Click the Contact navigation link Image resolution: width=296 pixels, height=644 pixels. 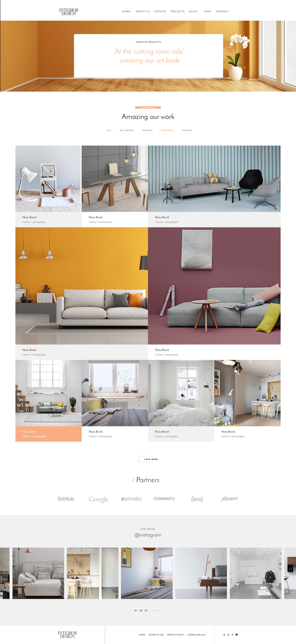click(x=222, y=11)
